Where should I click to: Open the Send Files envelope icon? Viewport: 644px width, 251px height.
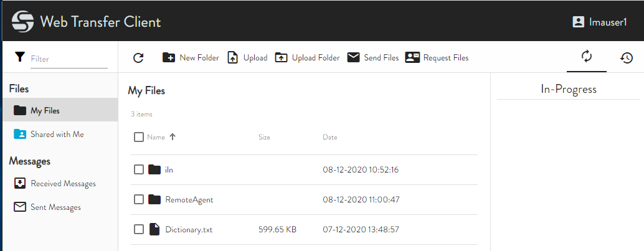354,58
